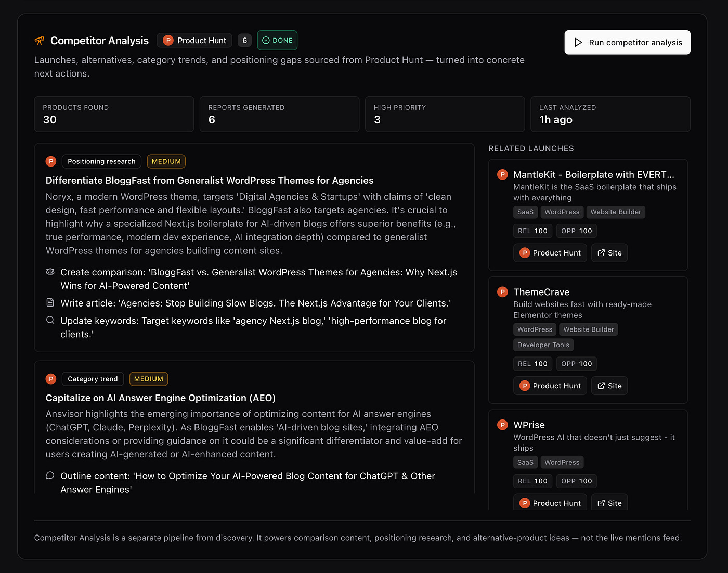Open the MantleKit launch title
728x573 pixels.
[x=594, y=174]
